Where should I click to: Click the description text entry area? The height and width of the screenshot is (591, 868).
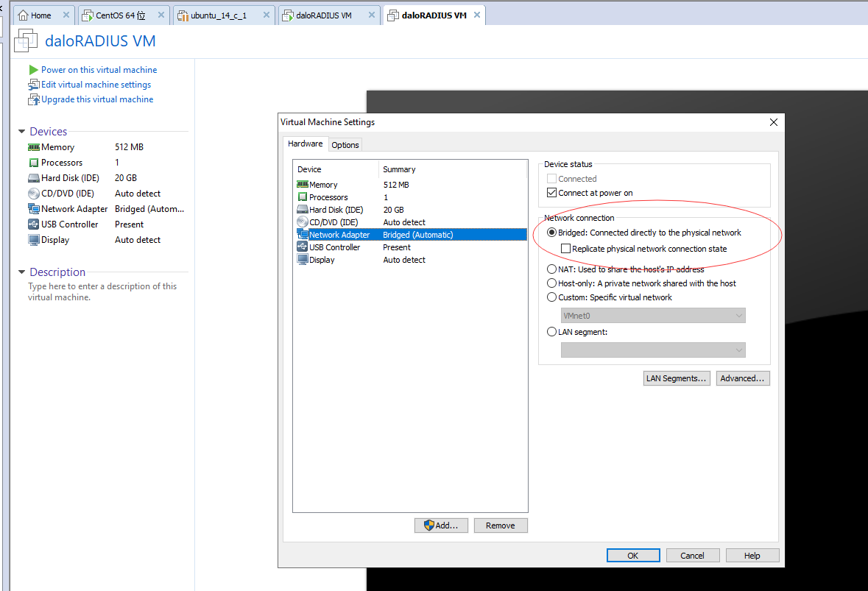point(102,291)
